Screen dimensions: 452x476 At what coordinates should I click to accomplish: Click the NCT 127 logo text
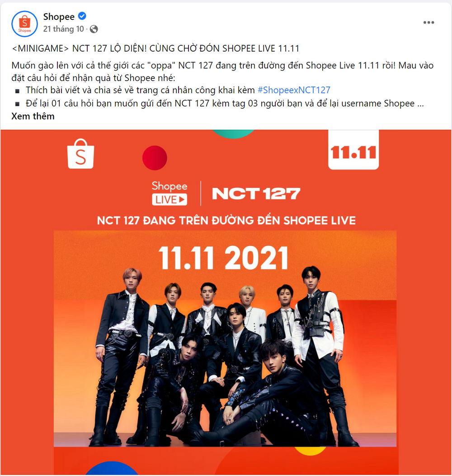point(256,194)
